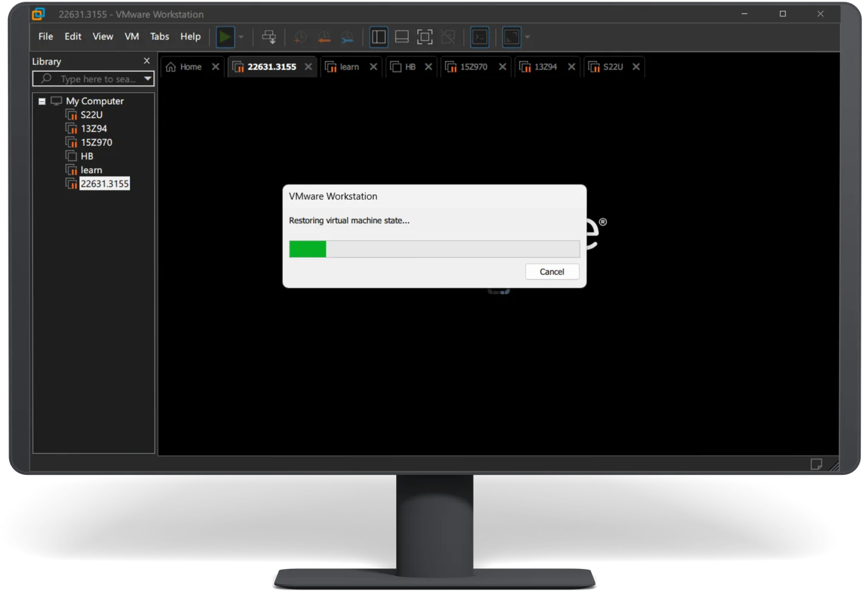Click the Revert to Snapshot icon

pyautogui.click(x=324, y=38)
